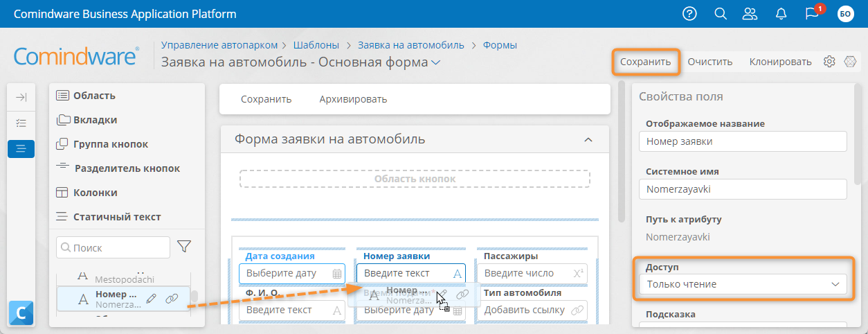
Task: Open conversations flag icon with badge
Action: (813, 14)
